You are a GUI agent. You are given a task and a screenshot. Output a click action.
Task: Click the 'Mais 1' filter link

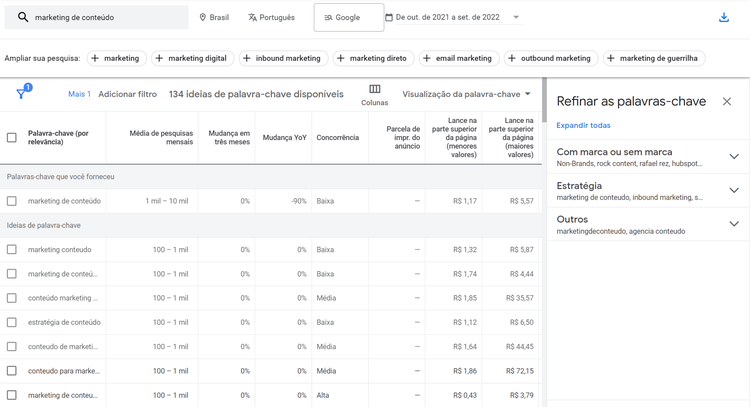point(79,94)
